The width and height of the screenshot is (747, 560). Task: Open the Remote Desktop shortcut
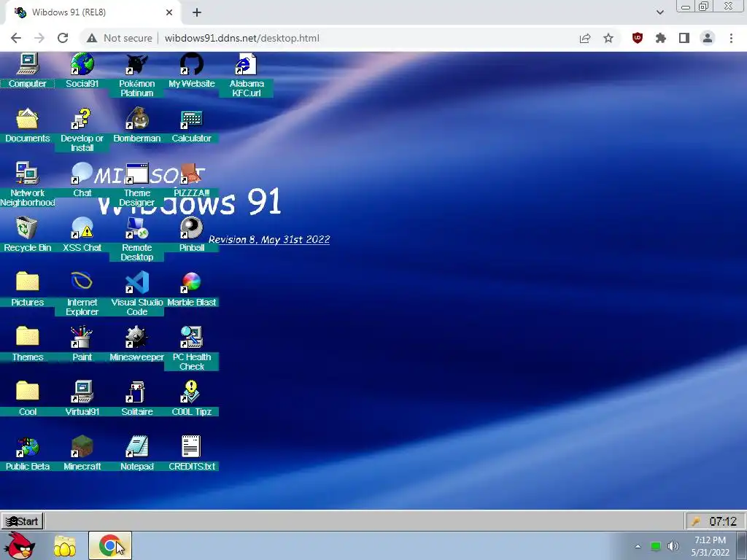coord(136,239)
